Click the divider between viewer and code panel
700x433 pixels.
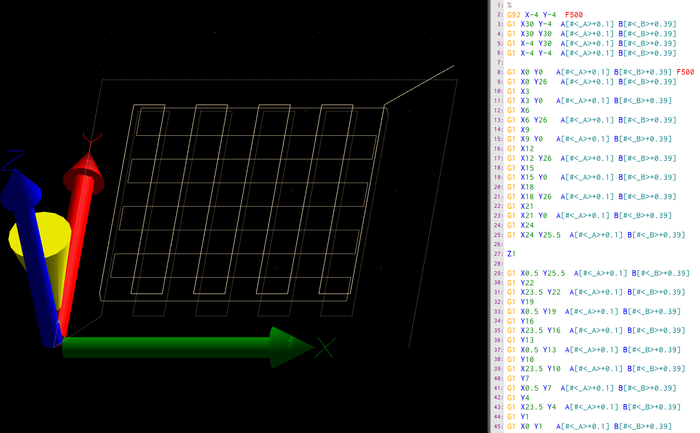click(x=491, y=216)
